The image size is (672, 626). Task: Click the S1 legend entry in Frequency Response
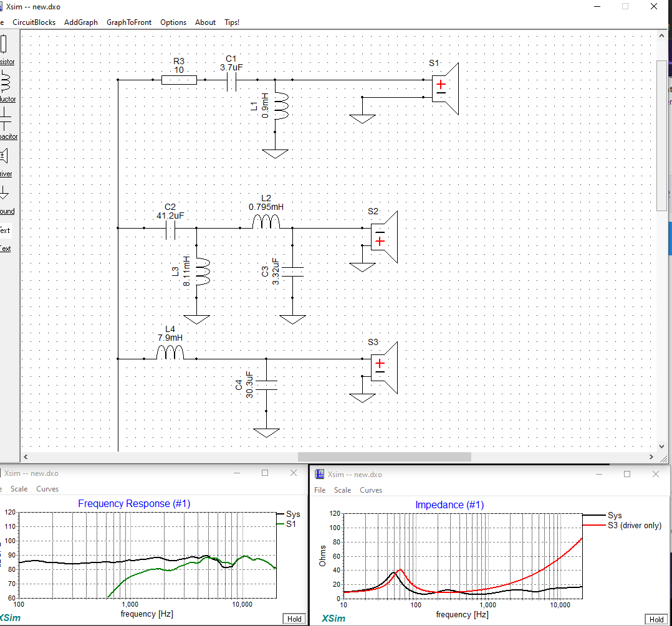pos(287,524)
